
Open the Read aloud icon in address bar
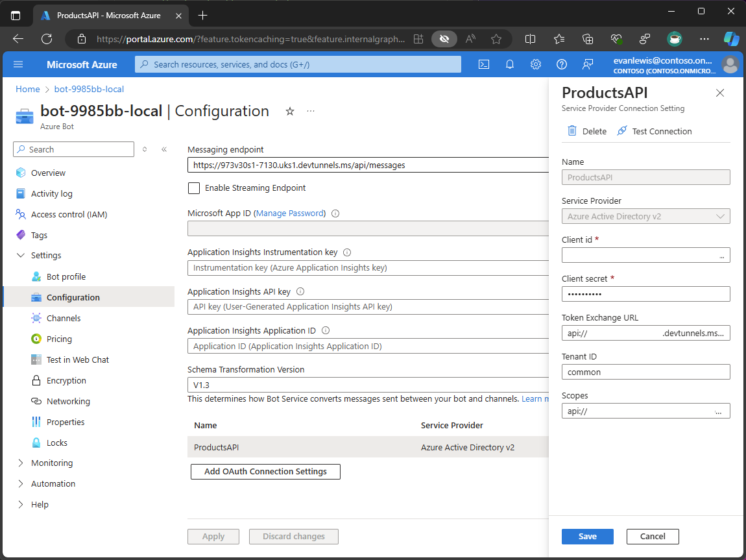click(x=470, y=39)
